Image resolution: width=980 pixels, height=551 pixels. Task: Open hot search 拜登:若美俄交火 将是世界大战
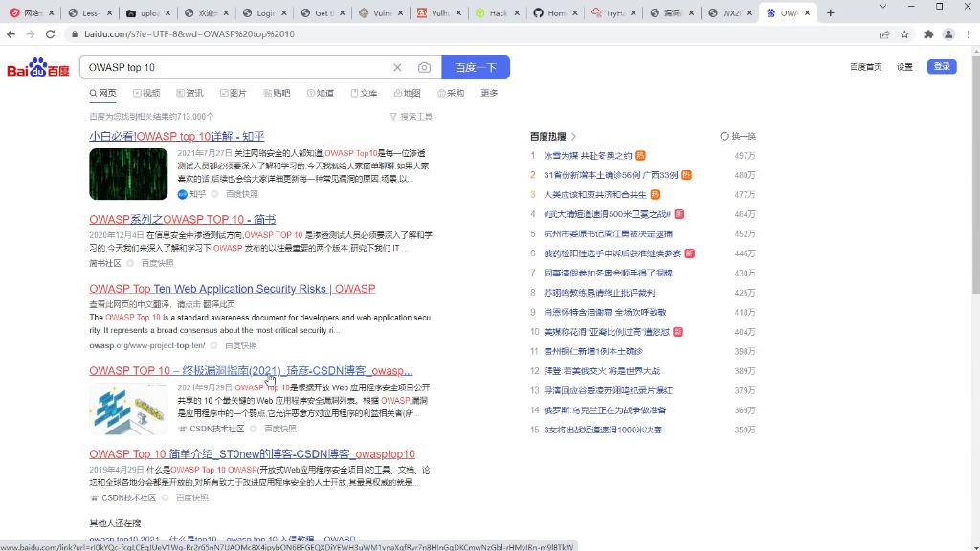click(x=602, y=371)
